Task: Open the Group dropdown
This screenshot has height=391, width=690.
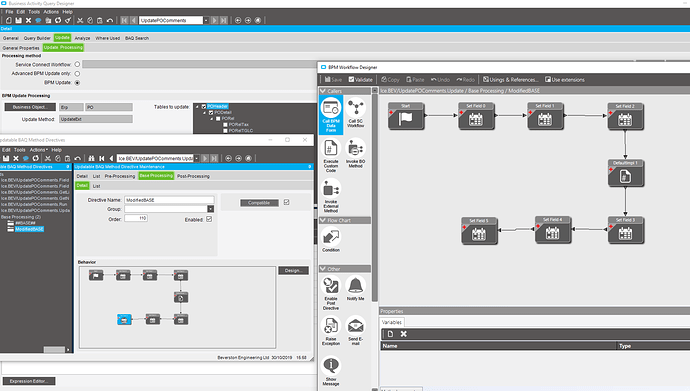Action: [x=211, y=209]
